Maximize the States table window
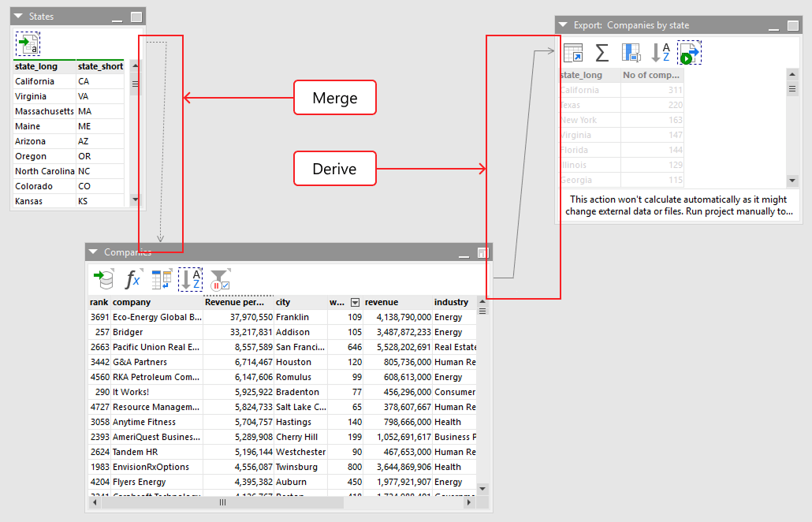Viewport: 812px width, 522px height. click(x=136, y=17)
